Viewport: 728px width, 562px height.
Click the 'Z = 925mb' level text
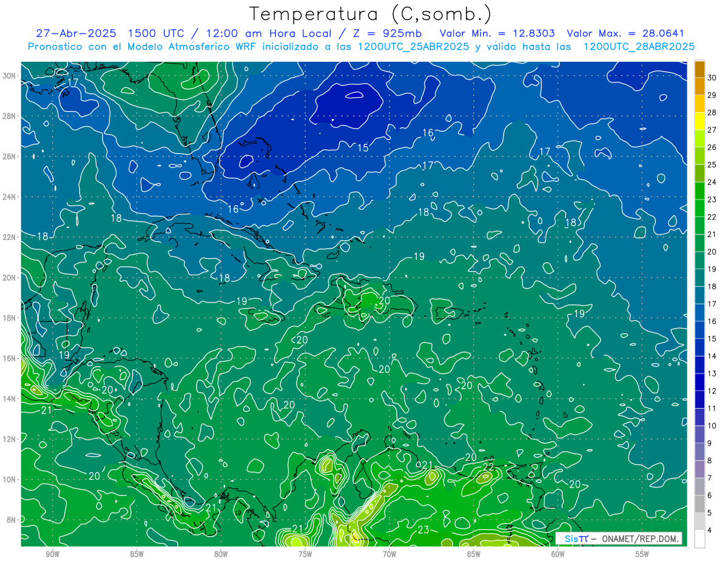[388, 33]
